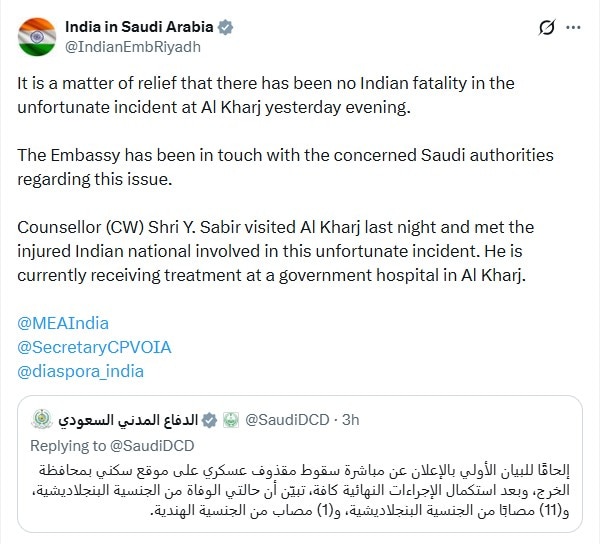
Task: Click the paragraph starting "The Embassy has been"
Action: click(285, 168)
